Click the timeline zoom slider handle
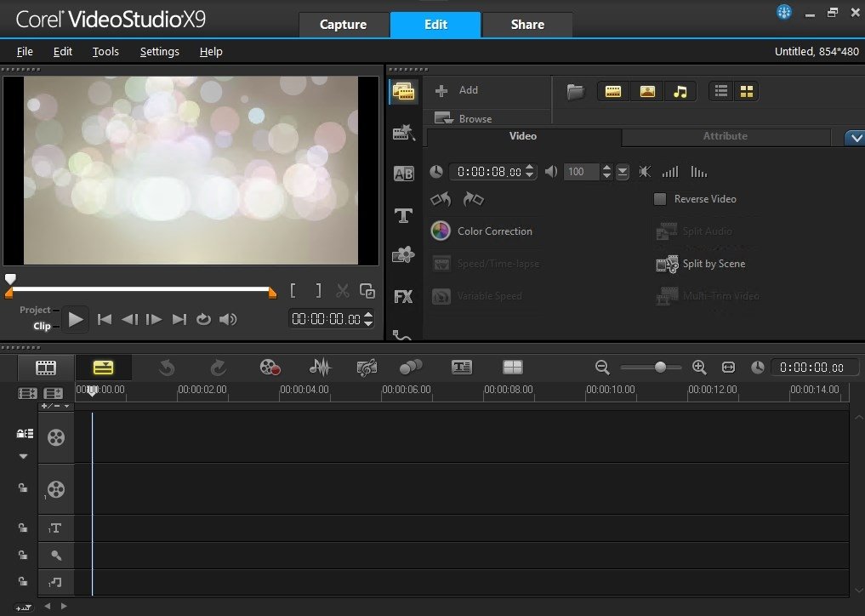 [660, 368]
